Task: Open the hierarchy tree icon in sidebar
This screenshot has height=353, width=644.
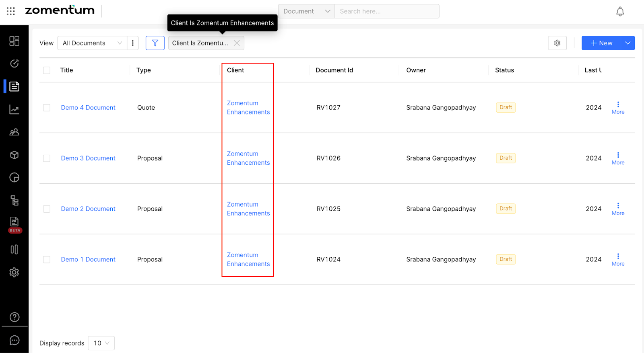Action: click(14, 200)
